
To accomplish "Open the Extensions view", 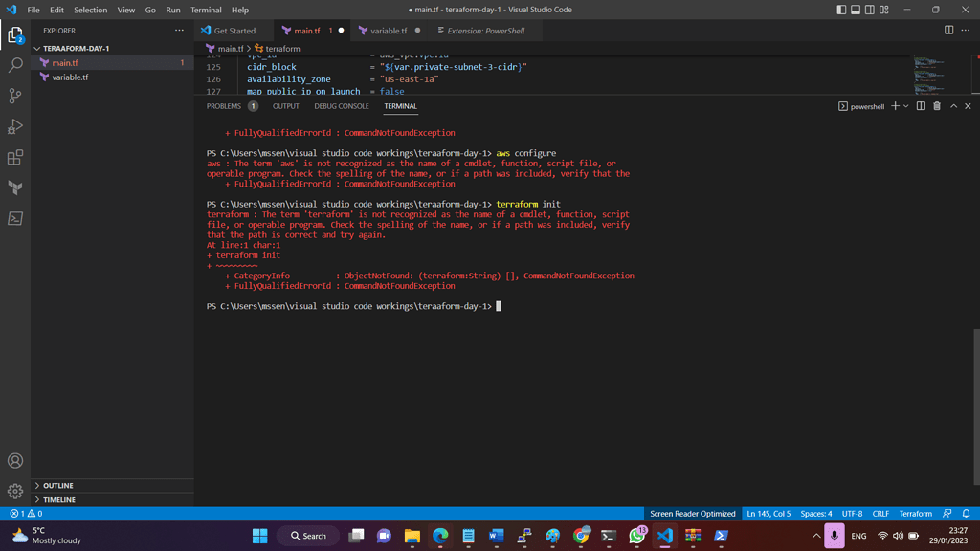I will 15,157.
